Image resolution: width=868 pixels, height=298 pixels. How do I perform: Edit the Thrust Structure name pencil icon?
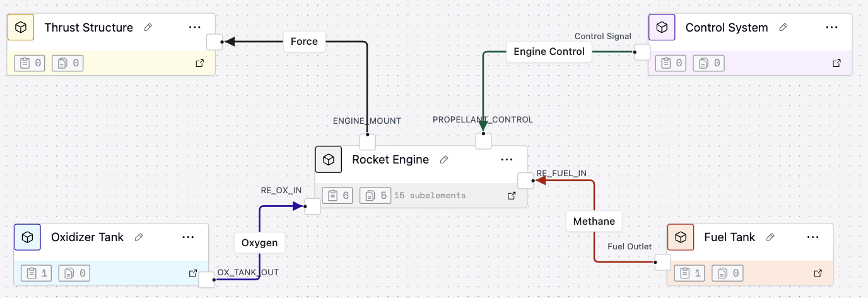[x=148, y=27]
